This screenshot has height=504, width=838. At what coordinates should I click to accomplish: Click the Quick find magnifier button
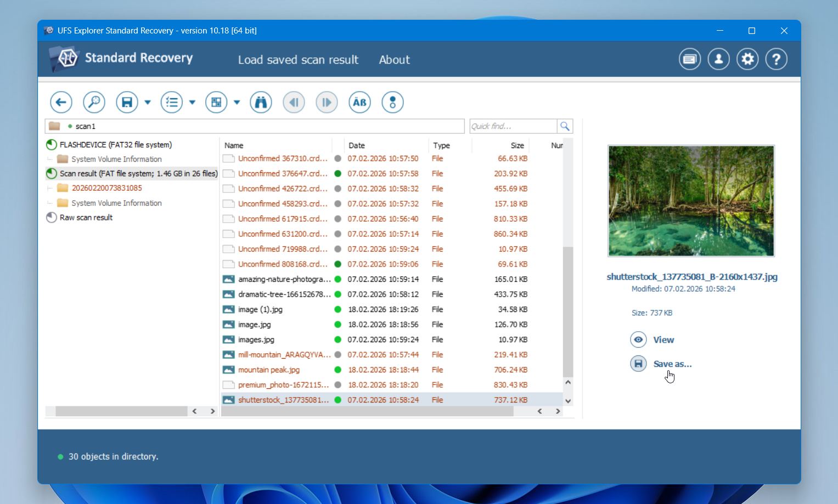click(565, 126)
